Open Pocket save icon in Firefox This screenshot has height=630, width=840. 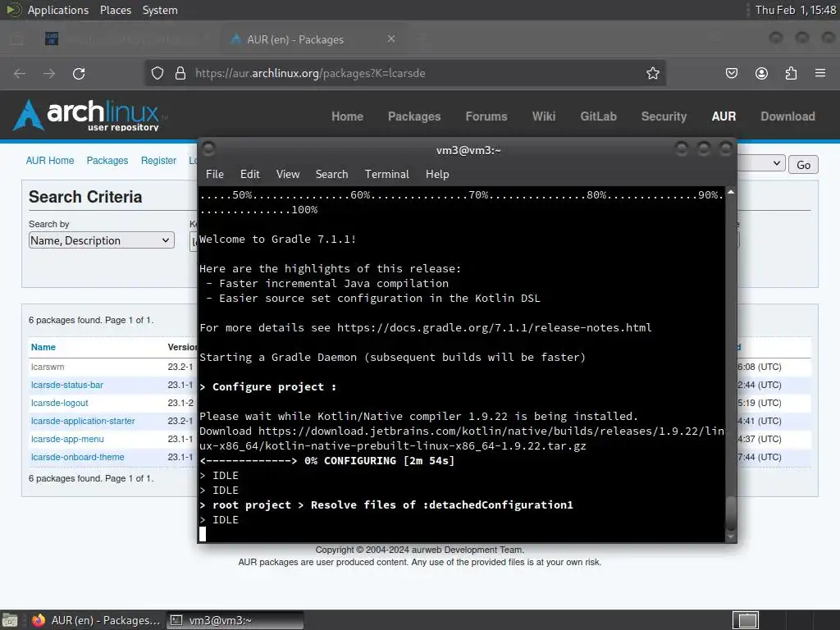coord(731,73)
